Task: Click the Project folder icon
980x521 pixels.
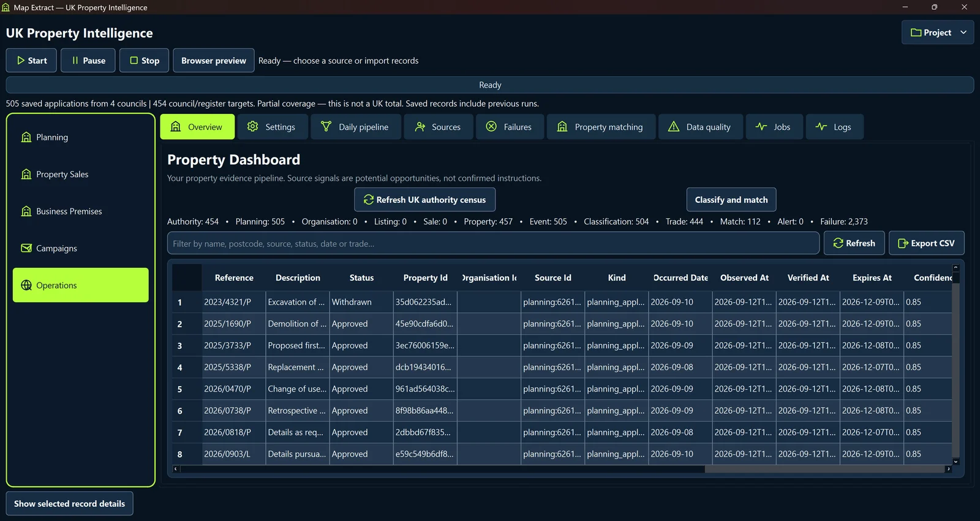Action: (x=916, y=32)
